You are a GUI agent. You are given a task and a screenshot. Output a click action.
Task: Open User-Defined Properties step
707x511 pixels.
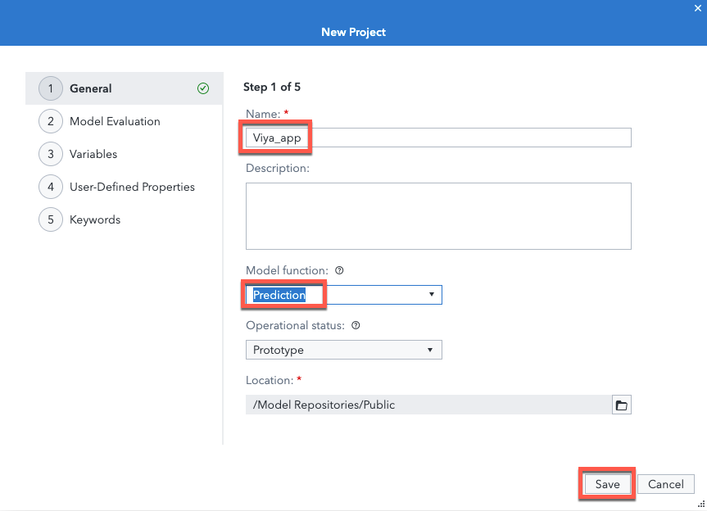click(132, 187)
